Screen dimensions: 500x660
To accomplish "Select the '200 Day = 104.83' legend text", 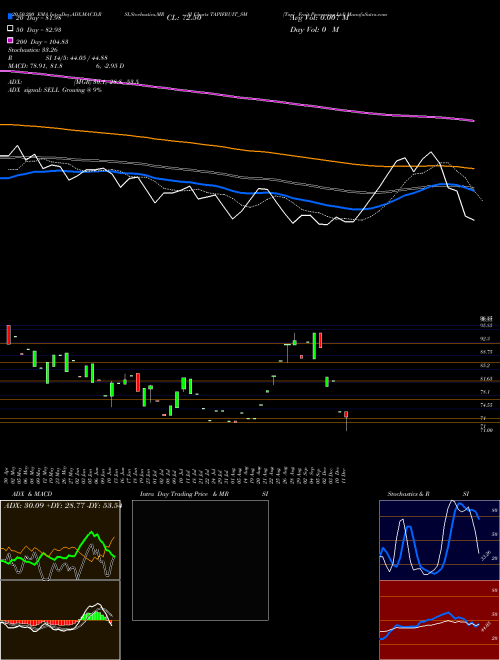I will point(42,42).
